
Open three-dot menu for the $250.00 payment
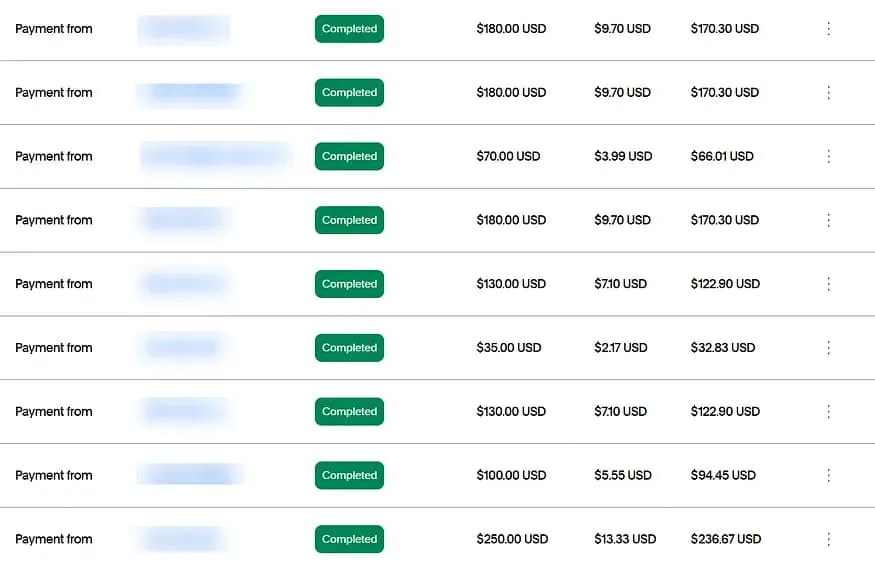tap(829, 539)
